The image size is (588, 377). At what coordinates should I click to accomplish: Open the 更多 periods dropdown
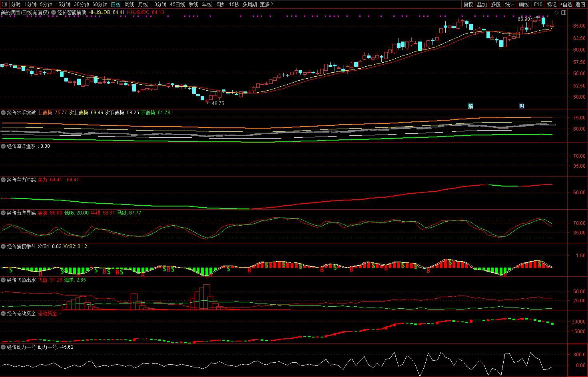pyautogui.click(x=267, y=4)
